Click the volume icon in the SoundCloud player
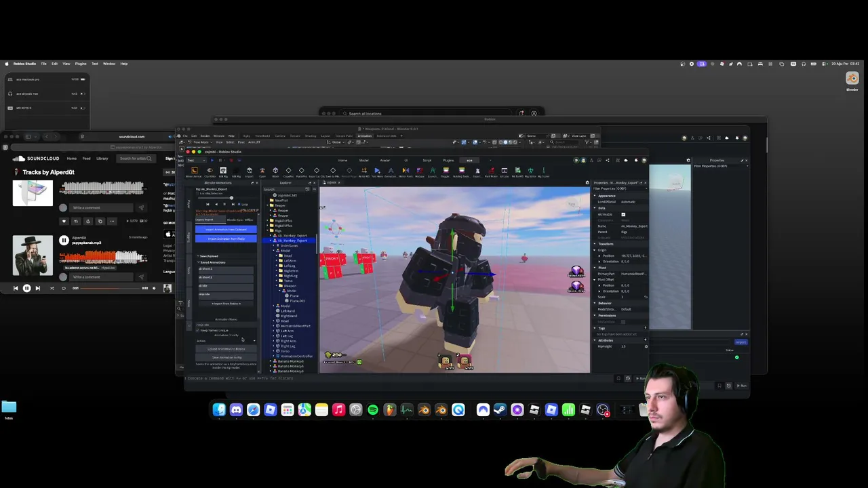868x488 pixels. click(154, 288)
